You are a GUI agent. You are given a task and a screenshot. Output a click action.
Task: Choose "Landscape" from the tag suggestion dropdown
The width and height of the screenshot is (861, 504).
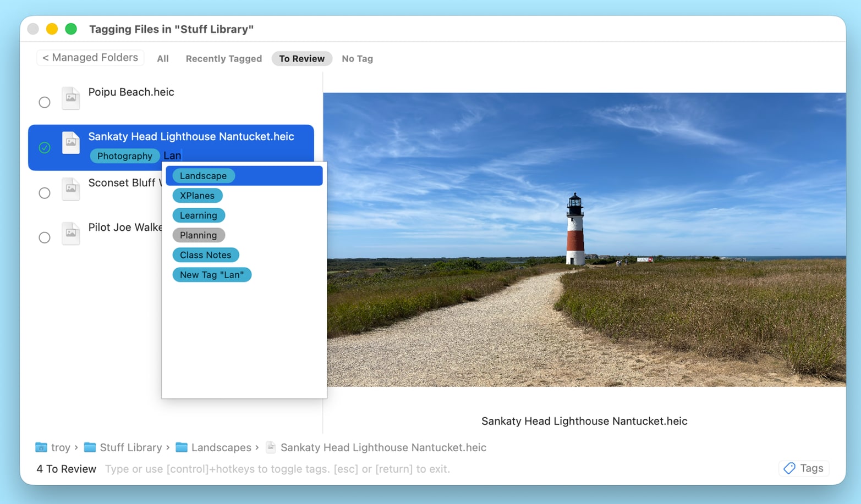[203, 175]
